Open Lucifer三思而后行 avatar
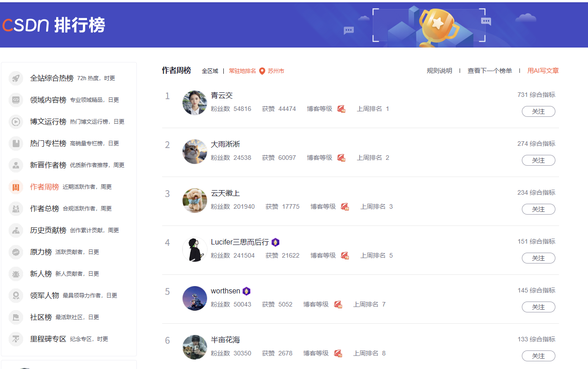 pyautogui.click(x=195, y=249)
